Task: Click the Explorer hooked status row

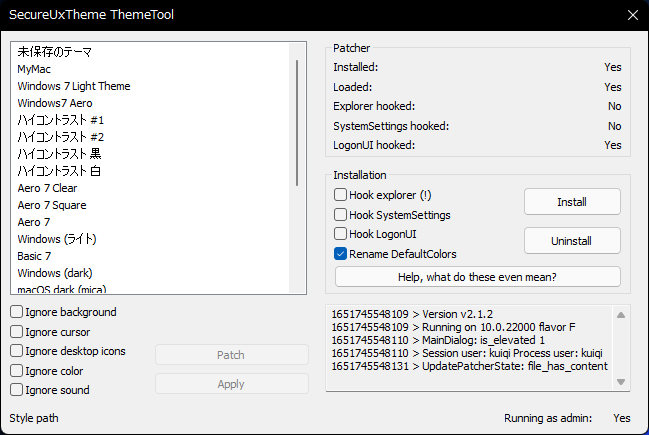Action: tap(477, 106)
